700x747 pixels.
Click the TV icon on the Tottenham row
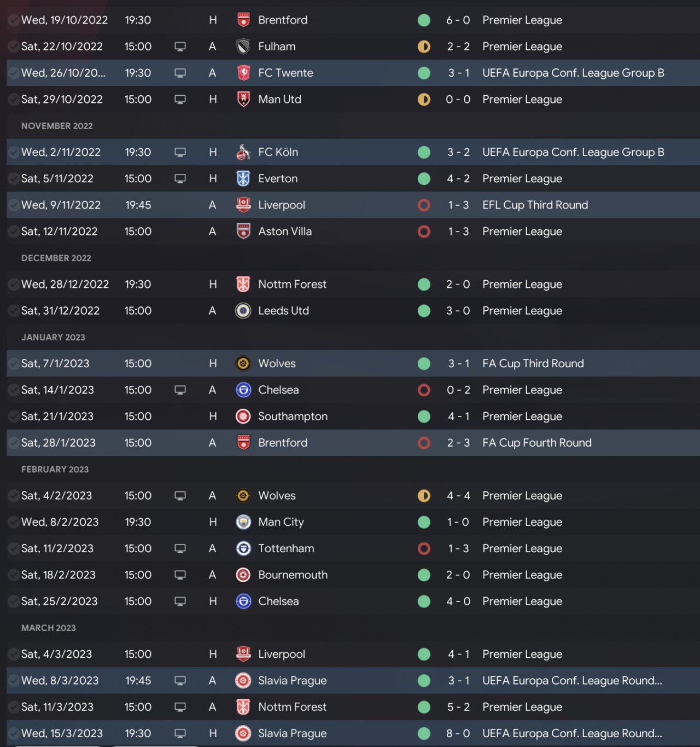(180, 548)
